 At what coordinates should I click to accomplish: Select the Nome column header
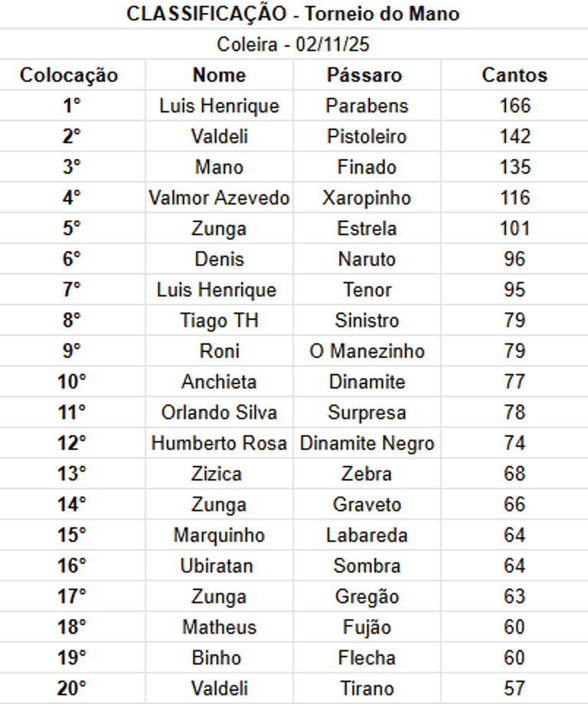tap(219, 75)
